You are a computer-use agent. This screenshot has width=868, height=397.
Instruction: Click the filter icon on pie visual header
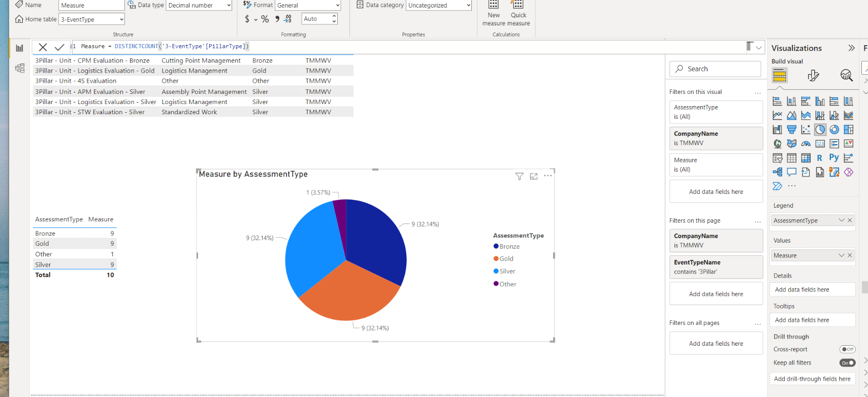519,176
